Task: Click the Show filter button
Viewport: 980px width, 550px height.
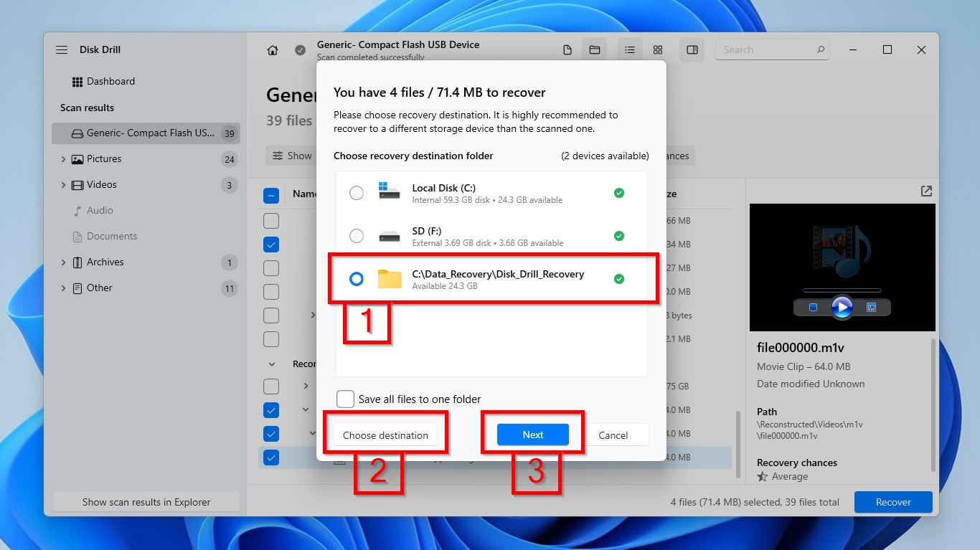Action: pyautogui.click(x=291, y=156)
